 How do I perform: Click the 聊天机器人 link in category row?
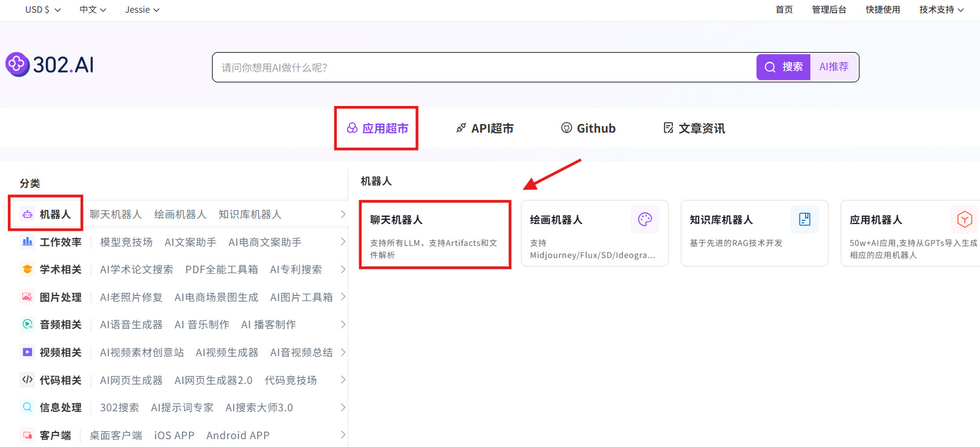tap(116, 214)
